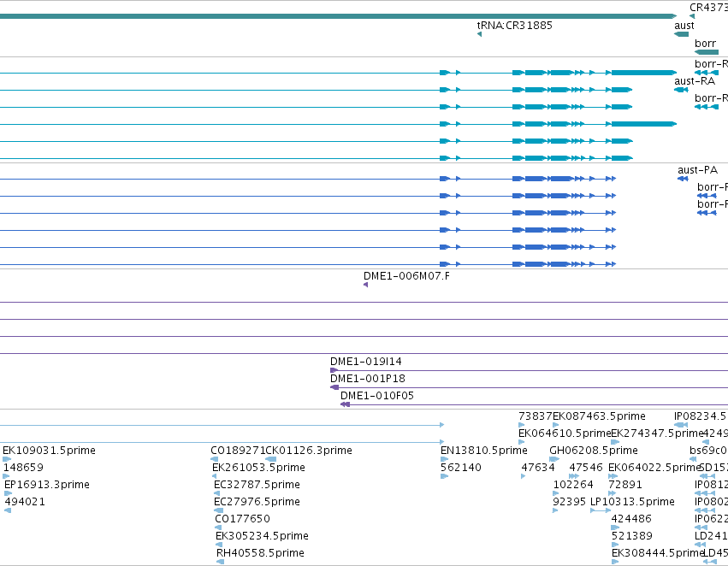The width and height of the screenshot is (728, 566).
Task: Click the 92395 EST label
Action: click(569, 502)
